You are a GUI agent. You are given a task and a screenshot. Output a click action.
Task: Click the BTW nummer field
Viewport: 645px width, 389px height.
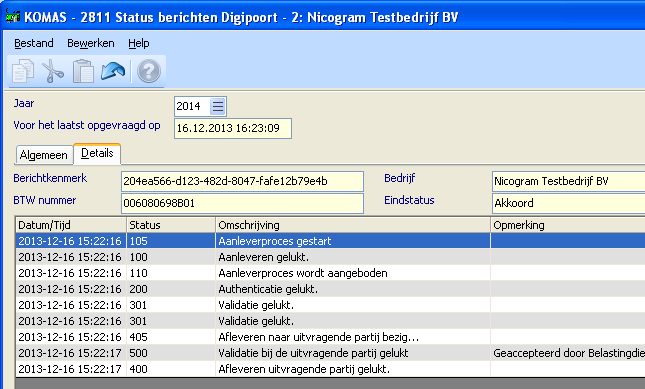click(242, 203)
